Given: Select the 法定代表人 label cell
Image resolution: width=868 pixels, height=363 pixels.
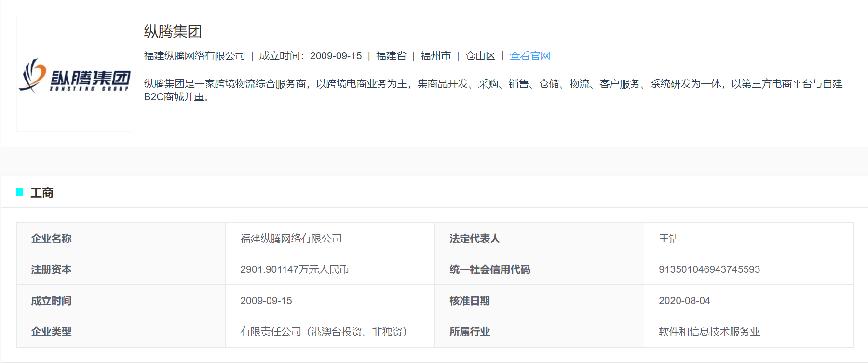Looking at the screenshot, I should [539, 239].
